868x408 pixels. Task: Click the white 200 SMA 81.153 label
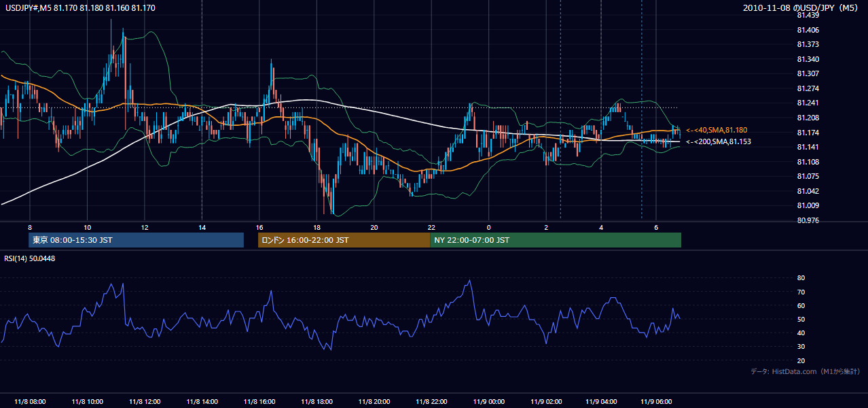coord(719,141)
